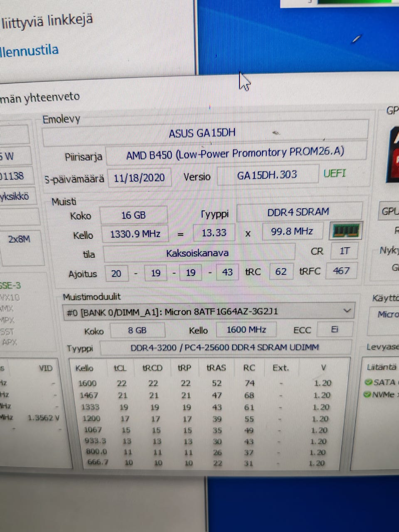Click the Ext. column header

coord(281,368)
